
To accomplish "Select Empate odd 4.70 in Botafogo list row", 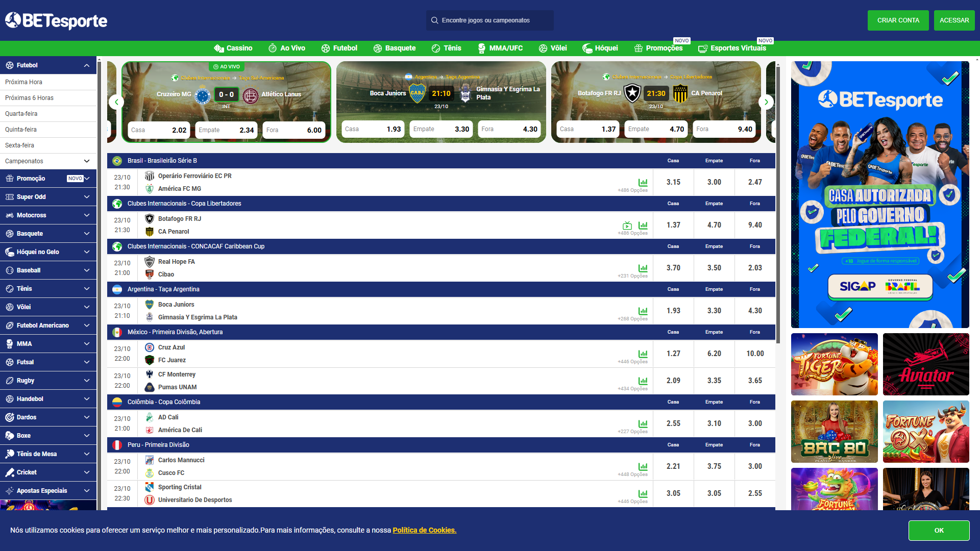I will [x=714, y=225].
